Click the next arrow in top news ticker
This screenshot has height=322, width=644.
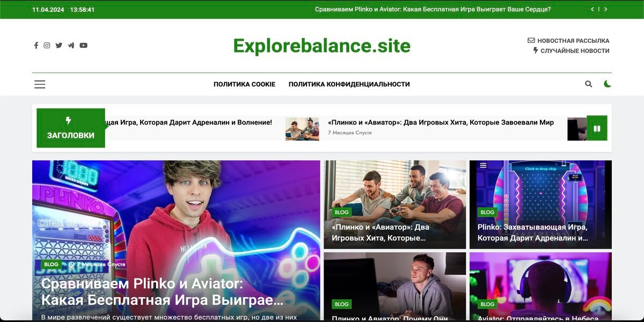click(x=607, y=9)
